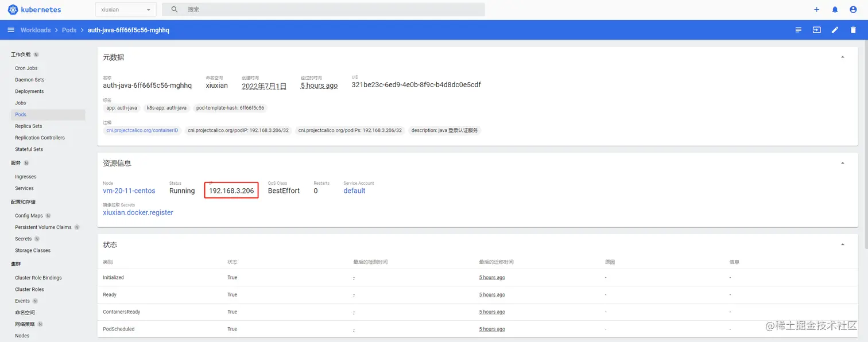Click the N badge beside Config Maps
The height and width of the screenshot is (342, 868).
[x=48, y=216]
